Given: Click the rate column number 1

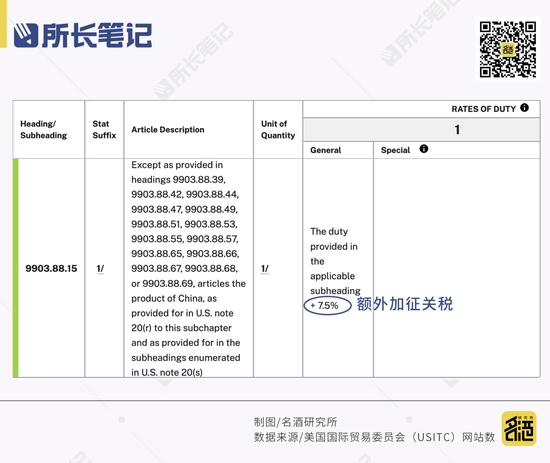Looking at the screenshot, I should [x=457, y=130].
